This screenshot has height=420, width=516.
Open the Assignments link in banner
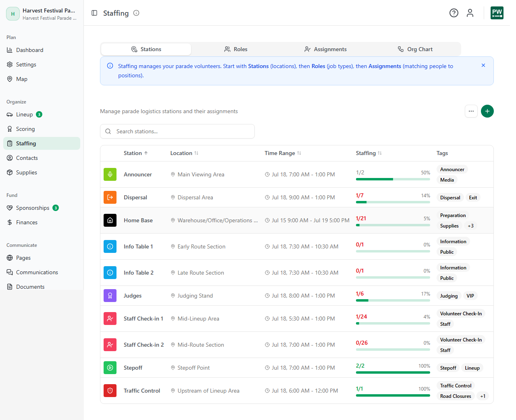(385, 66)
